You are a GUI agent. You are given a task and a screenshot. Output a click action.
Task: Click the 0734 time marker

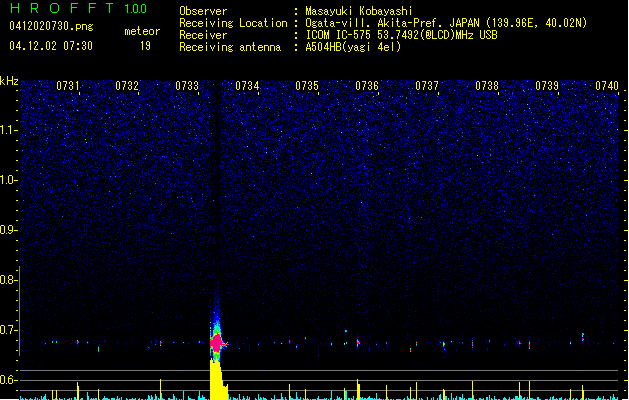[247, 86]
